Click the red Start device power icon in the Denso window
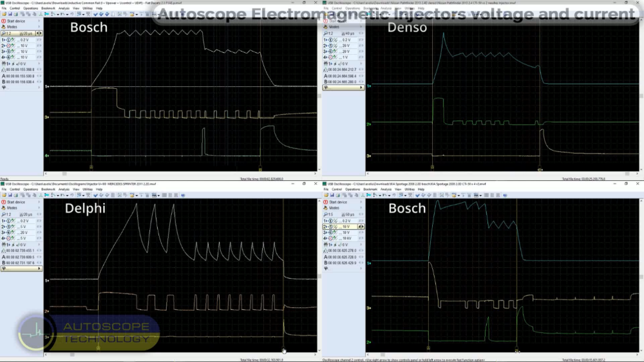 point(326,21)
